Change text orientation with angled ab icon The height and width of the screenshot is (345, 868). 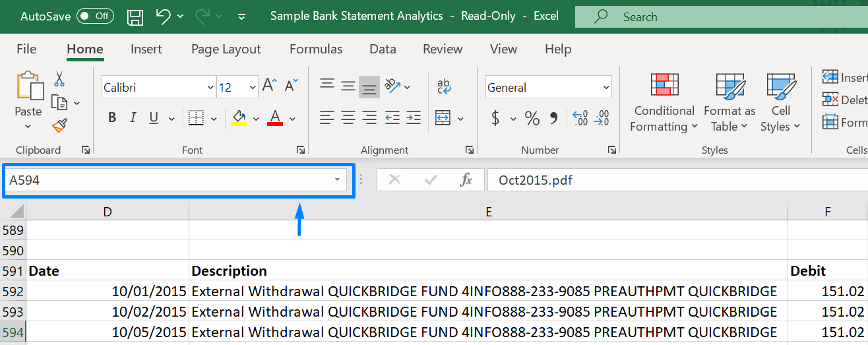(394, 85)
